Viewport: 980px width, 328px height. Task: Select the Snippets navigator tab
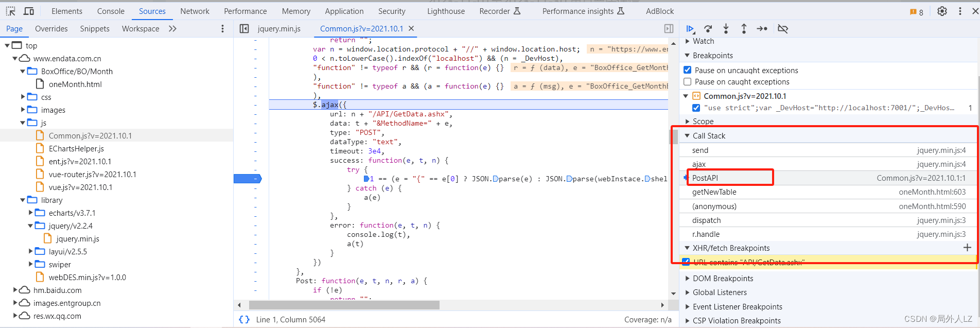95,29
